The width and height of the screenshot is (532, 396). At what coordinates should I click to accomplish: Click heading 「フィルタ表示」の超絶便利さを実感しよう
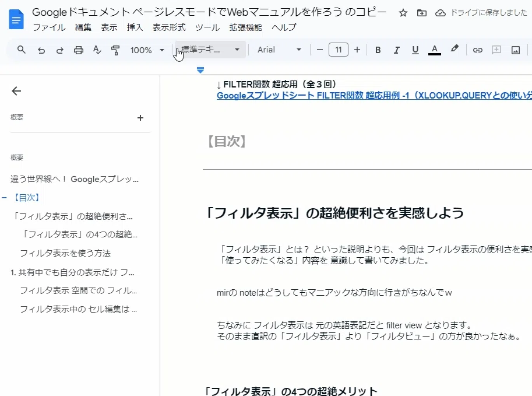click(x=334, y=213)
